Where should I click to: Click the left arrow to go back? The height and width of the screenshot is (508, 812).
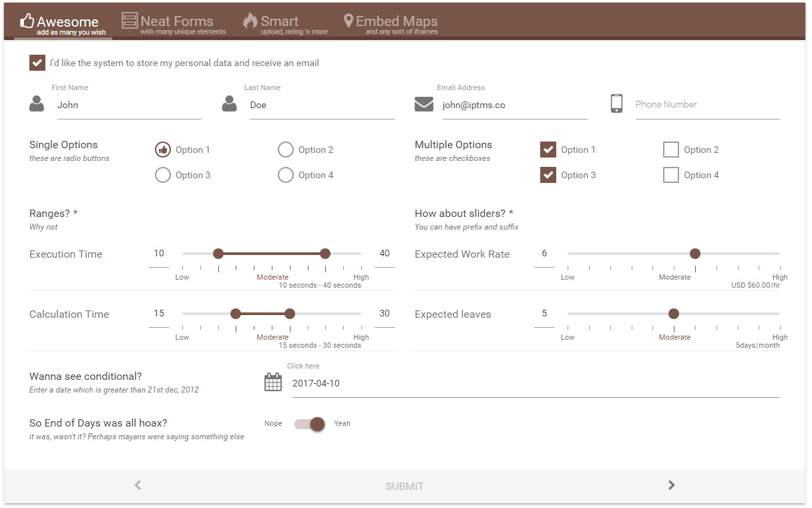click(137, 486)
